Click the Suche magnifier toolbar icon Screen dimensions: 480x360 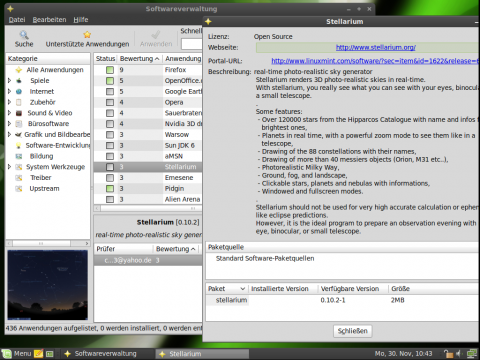[x=24, y=35]
